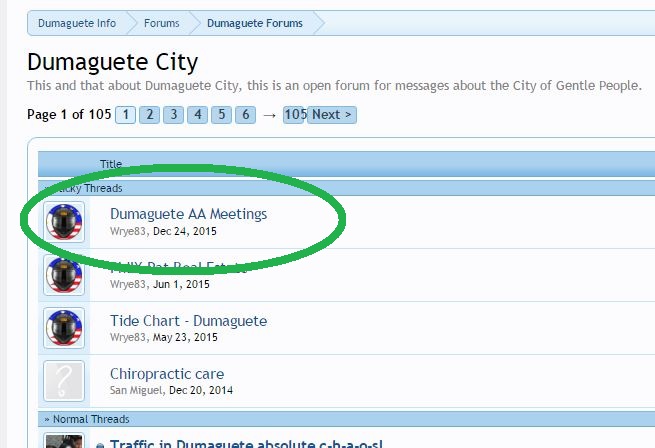Open Traffic in Dumaguete absolute chaos thread
Viewport: 655px width, 448px height.
[x=246, y=443]
